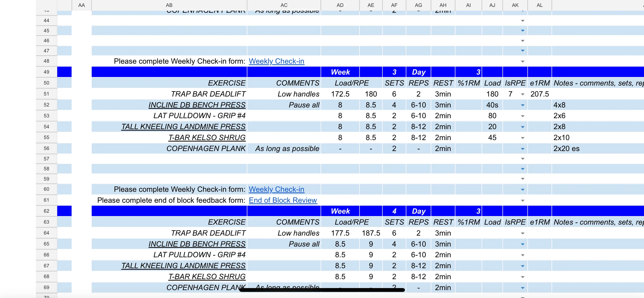644x298 pixels.
Task: Select column AB header
Action: (169, 5)
